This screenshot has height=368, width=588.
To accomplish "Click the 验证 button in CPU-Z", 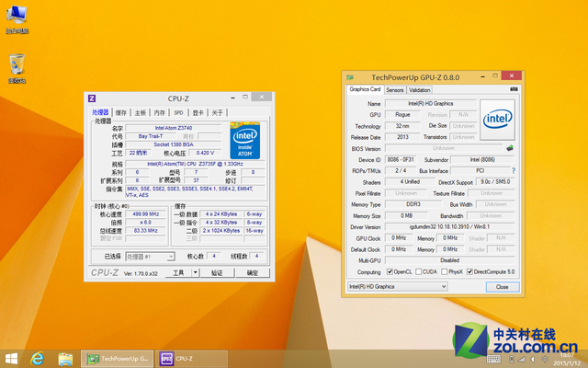I will pyautogui.click(x=217, y=273).
